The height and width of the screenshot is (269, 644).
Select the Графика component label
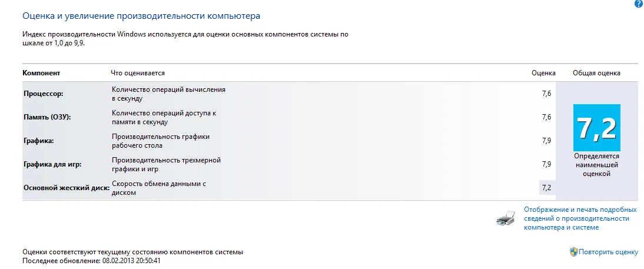coord(39,141)
